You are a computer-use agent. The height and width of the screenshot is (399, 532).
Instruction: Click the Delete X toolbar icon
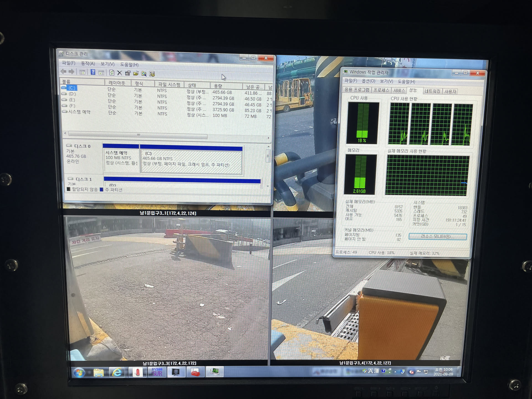(120, 73)
